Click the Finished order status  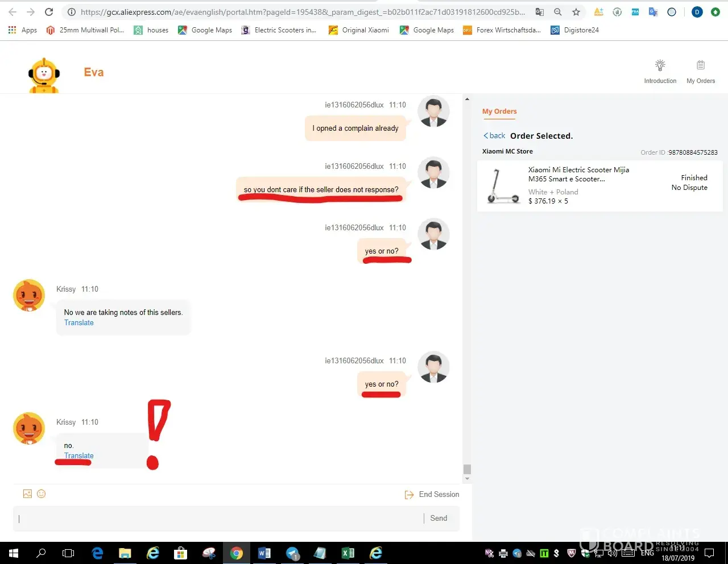click(694, 178)
